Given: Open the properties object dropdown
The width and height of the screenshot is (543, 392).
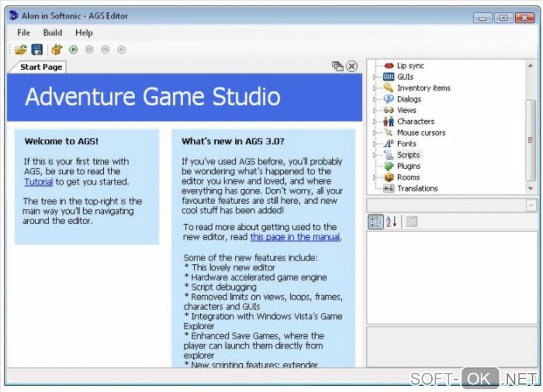Looking at the screenshot, I should tap(531, 206).
